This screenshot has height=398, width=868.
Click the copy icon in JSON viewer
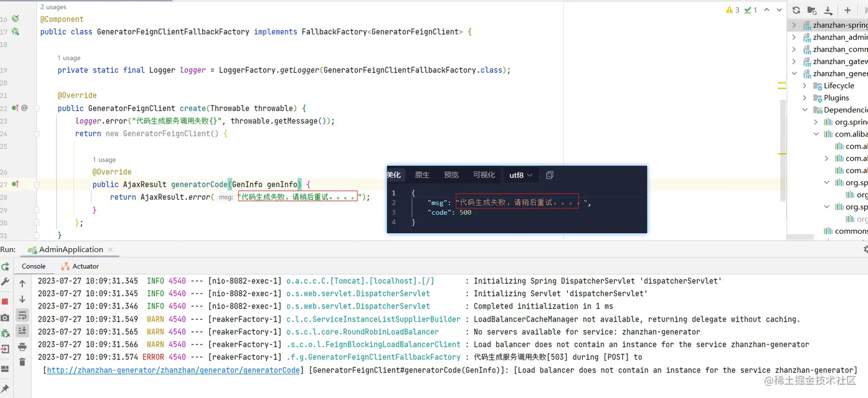click(549, 175)
